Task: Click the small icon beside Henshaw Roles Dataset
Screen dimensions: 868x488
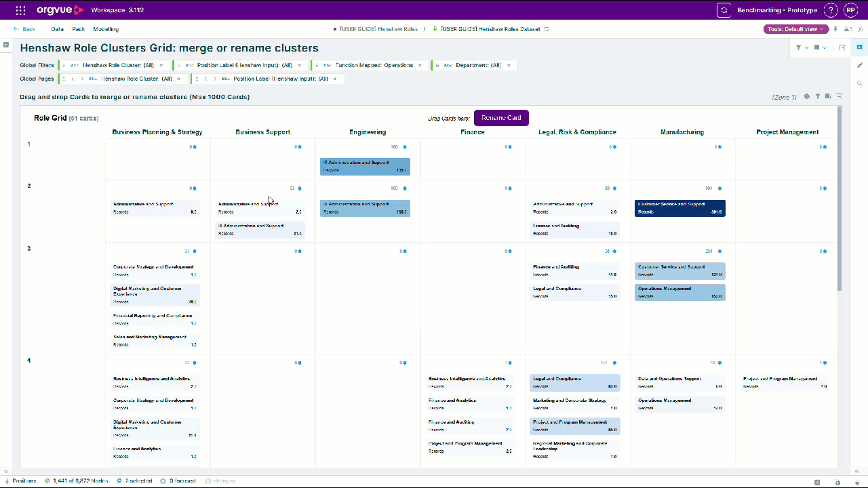Action: tap(547, 29)
